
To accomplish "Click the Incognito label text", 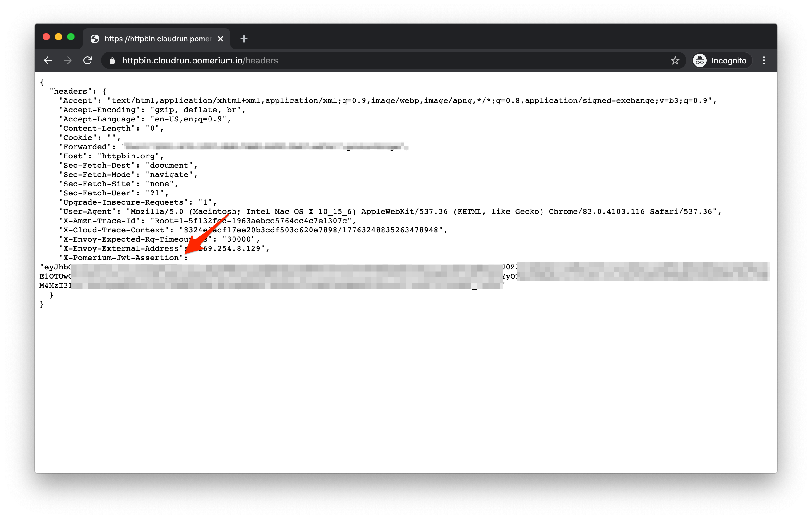I will [x=729, y=61].
